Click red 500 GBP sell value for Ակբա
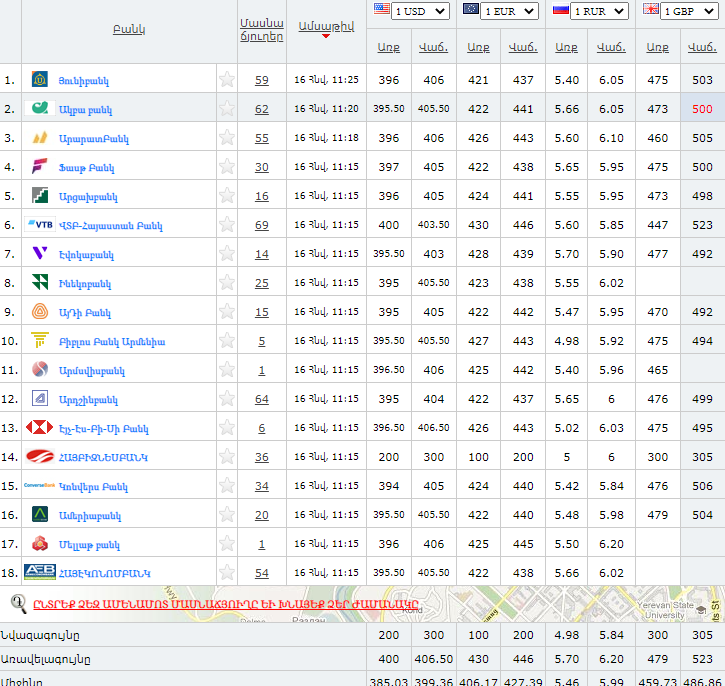 pyautogui.click(x=702, y=109)
